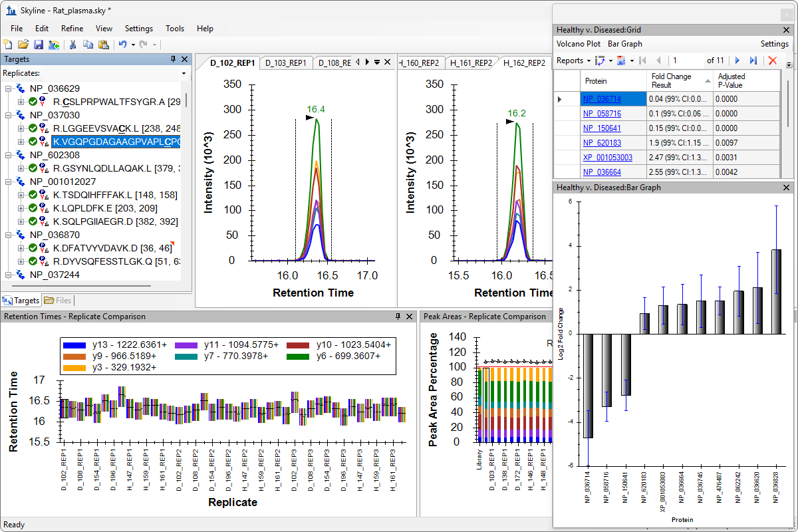Paste using the clipboard toolbar icon

[x=103, y=45]
